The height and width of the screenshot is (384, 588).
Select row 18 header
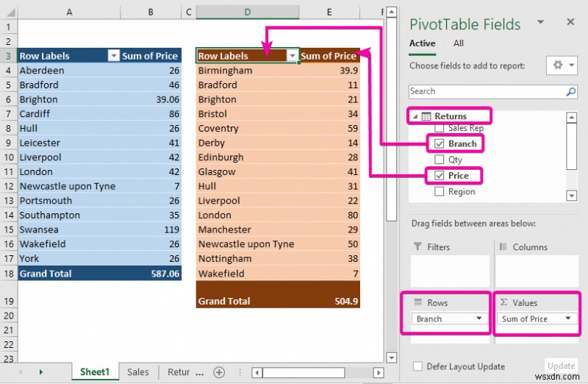pyautogui.click(x=9, y=273)
